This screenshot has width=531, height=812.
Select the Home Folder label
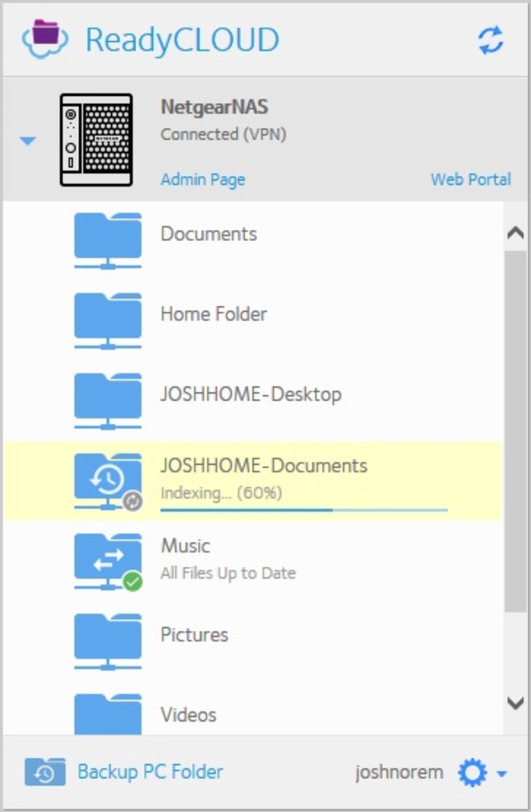[213, 314]
